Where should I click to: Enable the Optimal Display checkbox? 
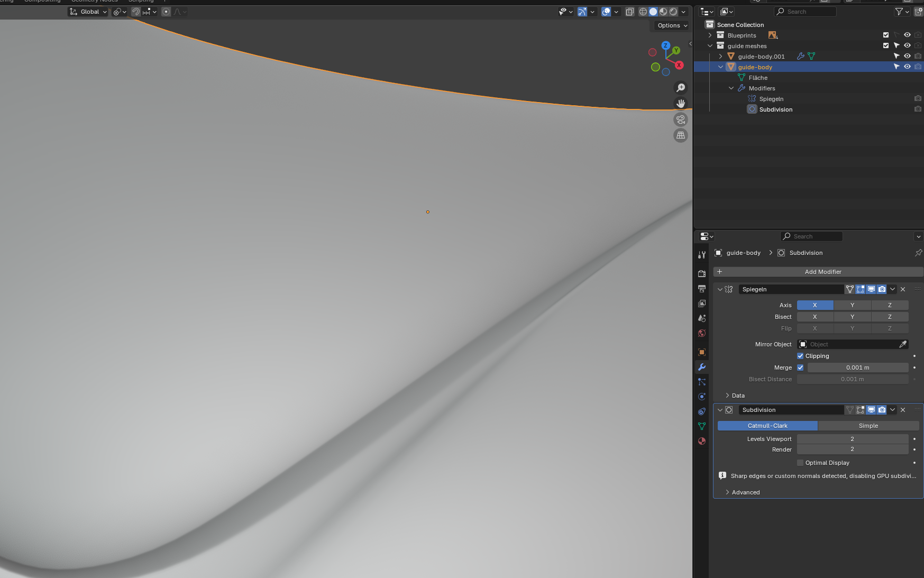pyautogui.click(x=800, y=463)
